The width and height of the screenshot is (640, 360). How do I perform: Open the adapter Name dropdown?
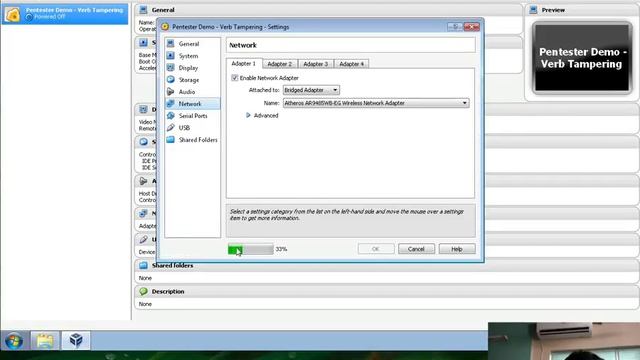click(376, 103)
